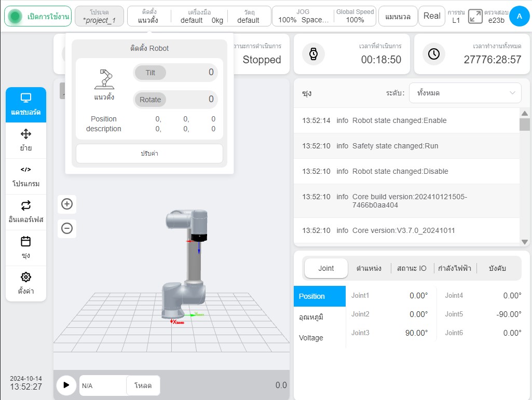Open the user avatar A menu
The image size is (532, 400).
(x=519, y=16)
